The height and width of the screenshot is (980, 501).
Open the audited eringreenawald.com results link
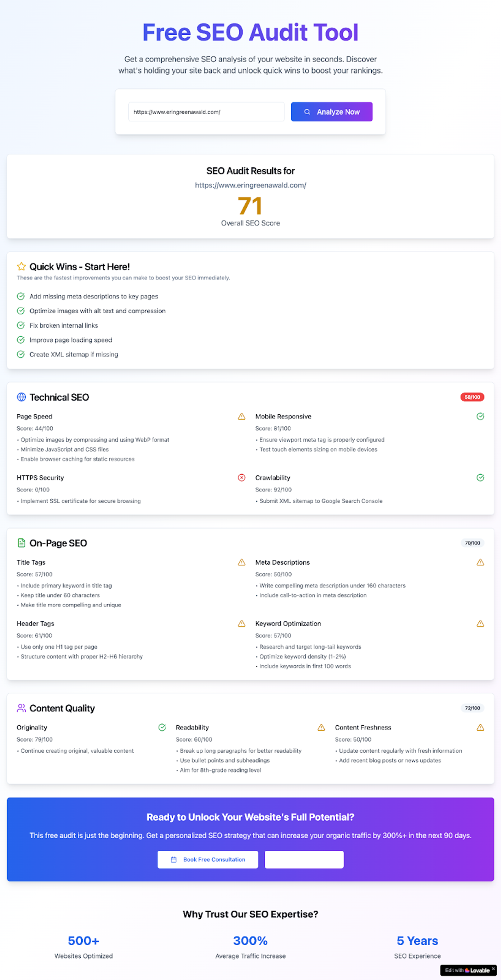point(250,185)
